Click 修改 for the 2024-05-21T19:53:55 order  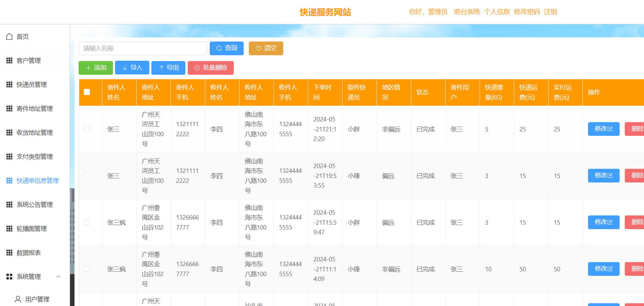604,175
